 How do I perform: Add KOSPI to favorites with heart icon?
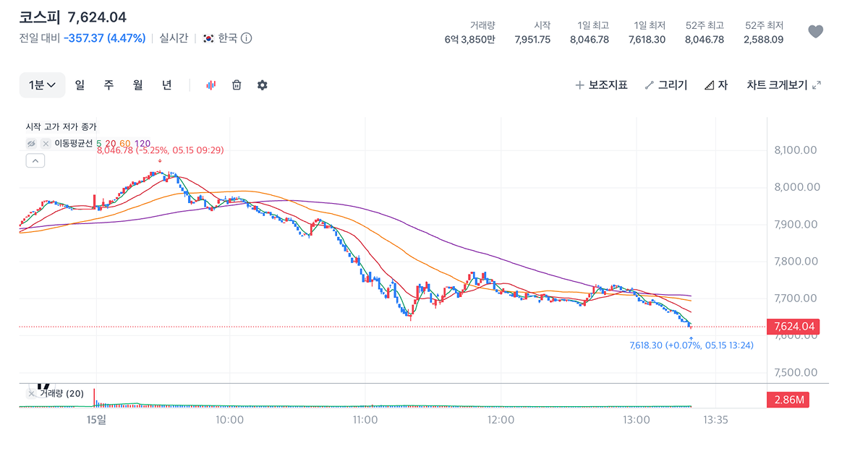click(815, 32)
